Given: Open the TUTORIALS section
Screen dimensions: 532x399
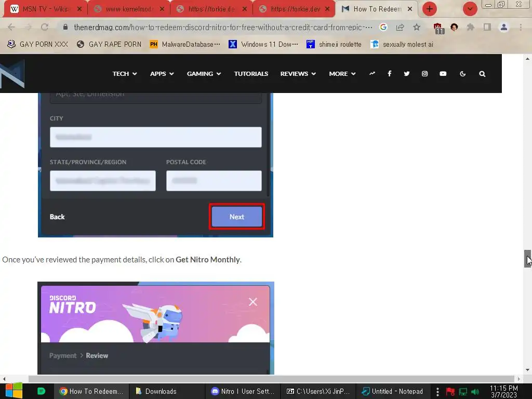Looking at the screenshot, I should [251, 74].
